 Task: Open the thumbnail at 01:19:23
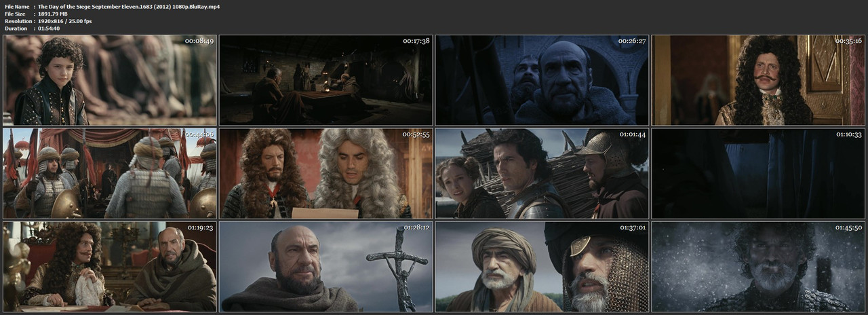click(x=110, y=266)
